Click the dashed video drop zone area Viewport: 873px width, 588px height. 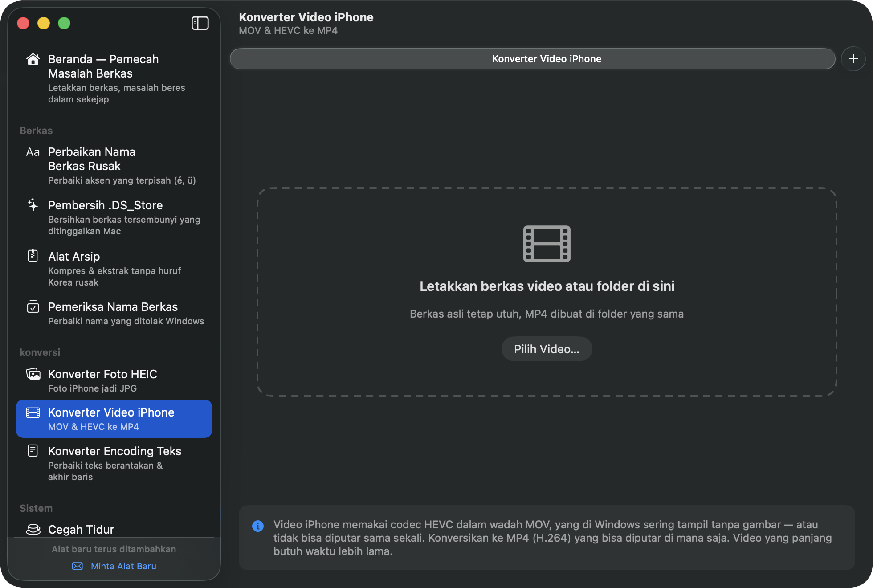pyautogui.click(x=547, y=292)
